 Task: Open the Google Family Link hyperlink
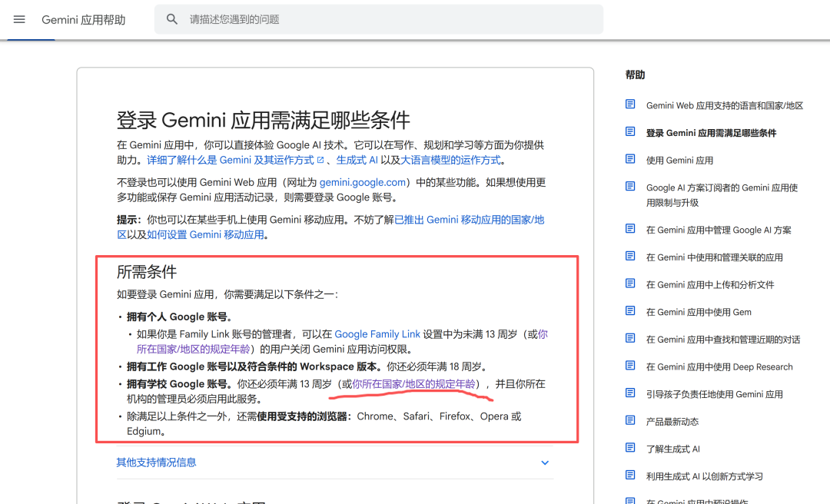pyautogui.click(x=377, y=334)
